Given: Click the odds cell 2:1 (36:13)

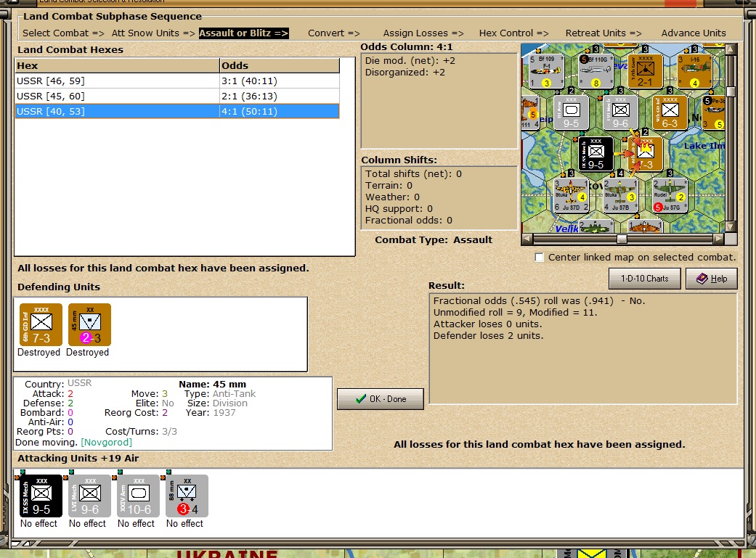Looking at the screenshot, I should [280, 96].
